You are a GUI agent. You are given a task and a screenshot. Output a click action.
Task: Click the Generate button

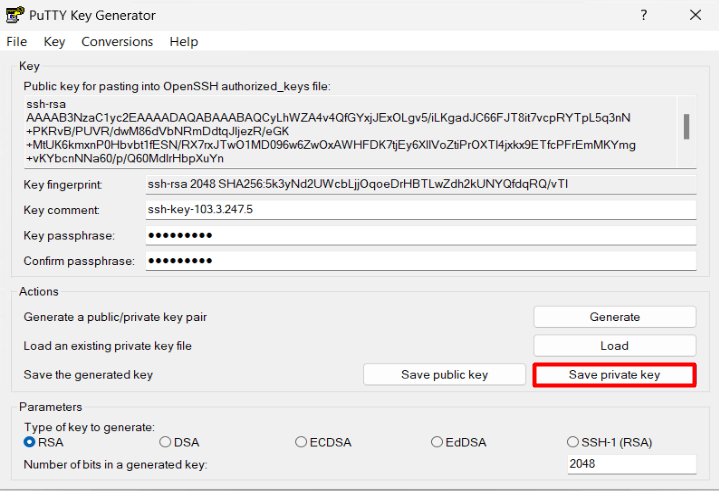coord(614,317)
